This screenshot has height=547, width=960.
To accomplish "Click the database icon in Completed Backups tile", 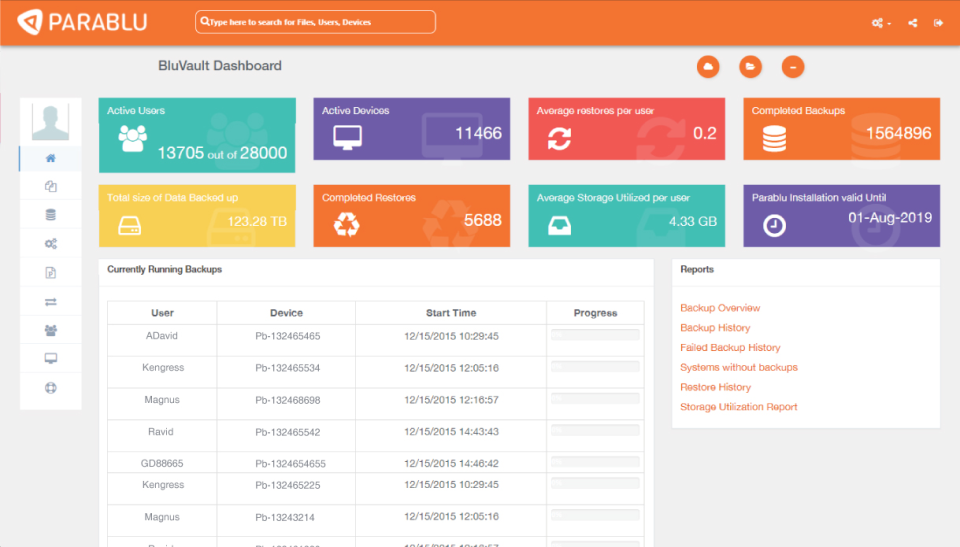I will [774, 139].
